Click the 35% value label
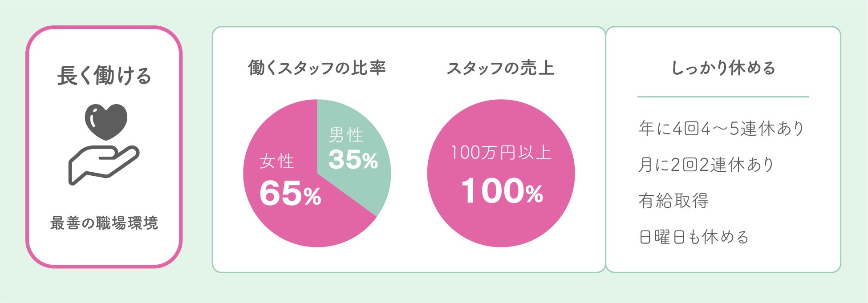868x303 pixels. 353,159
